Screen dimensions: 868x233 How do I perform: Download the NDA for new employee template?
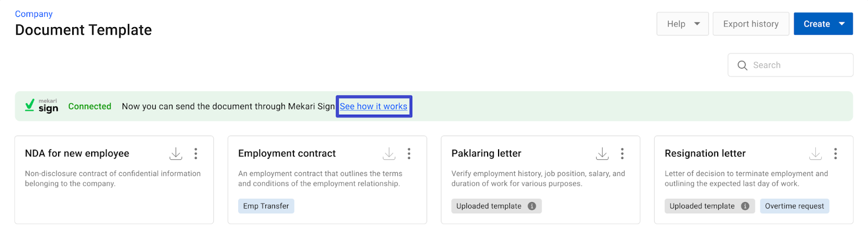[x=176, y=154]
